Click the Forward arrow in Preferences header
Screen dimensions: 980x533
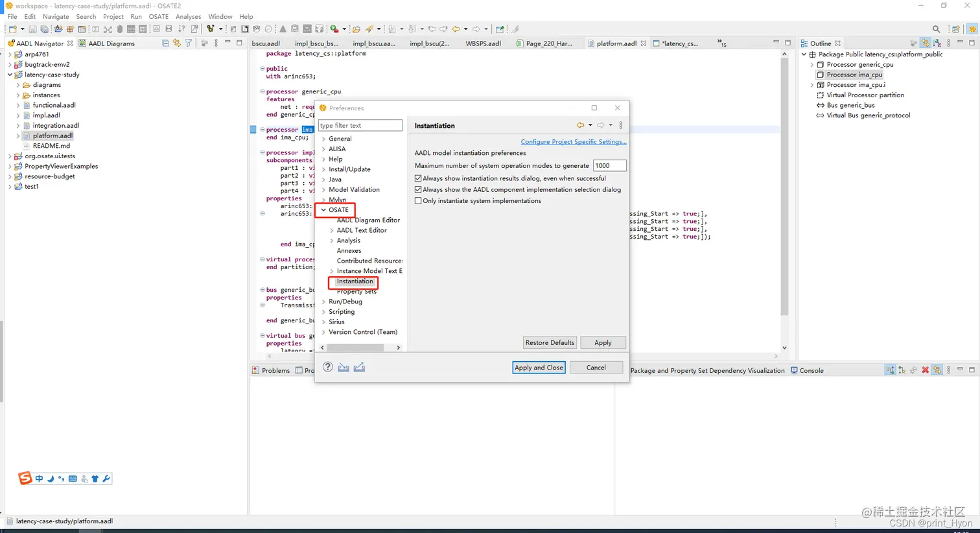click(601, 125)
